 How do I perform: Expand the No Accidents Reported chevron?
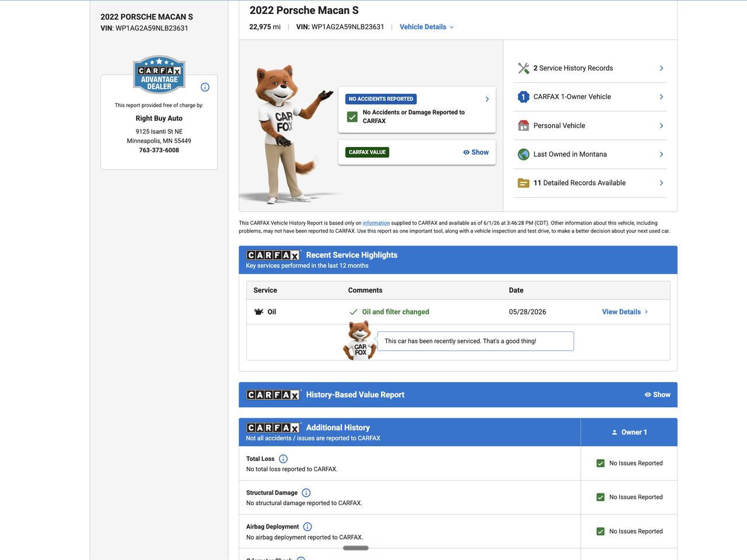(x=487, y=99)
